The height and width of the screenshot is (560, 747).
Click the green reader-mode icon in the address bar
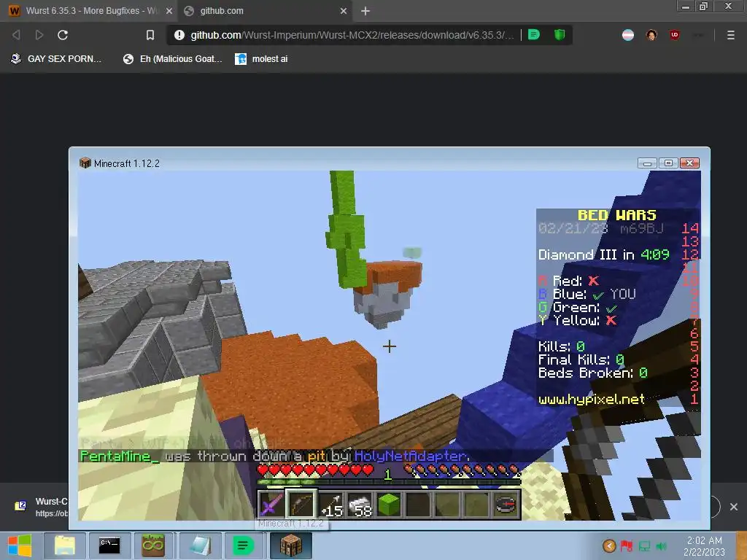(x=534, y=34)
